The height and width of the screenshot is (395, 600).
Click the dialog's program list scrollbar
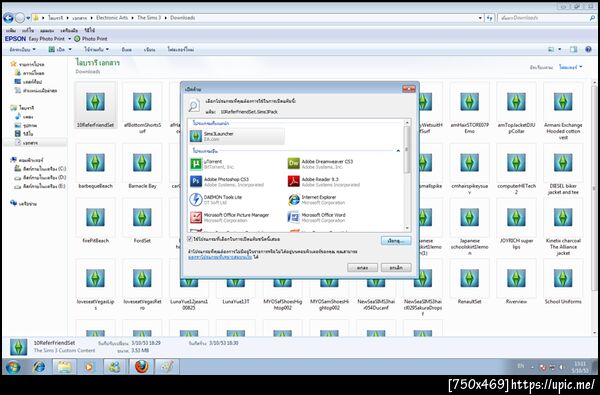pos(407,149)
